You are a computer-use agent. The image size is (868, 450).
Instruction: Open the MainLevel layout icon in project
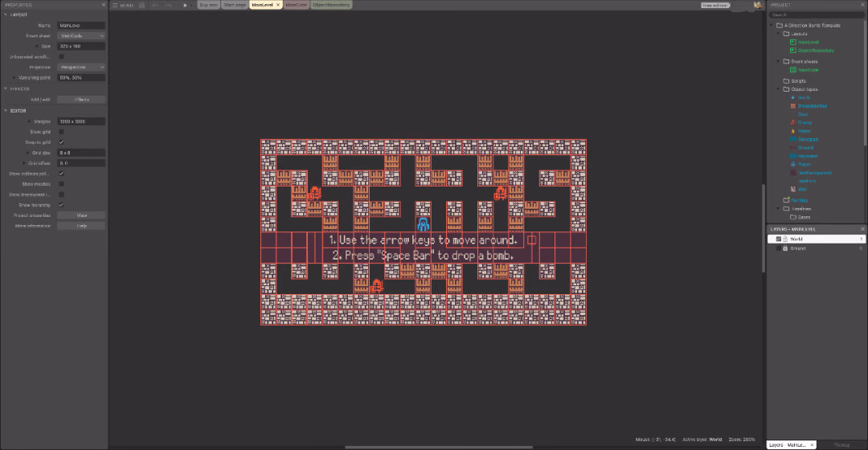click(x=792, y=42)
